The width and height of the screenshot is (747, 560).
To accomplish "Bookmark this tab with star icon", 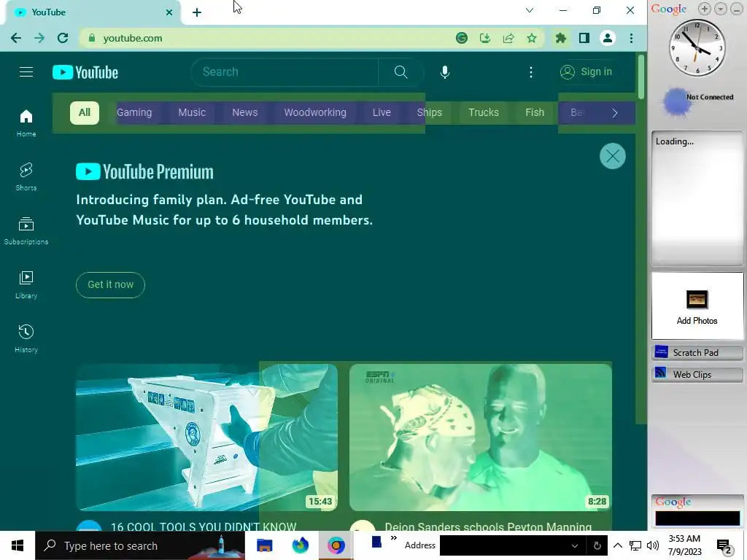I will click(532, 38).
